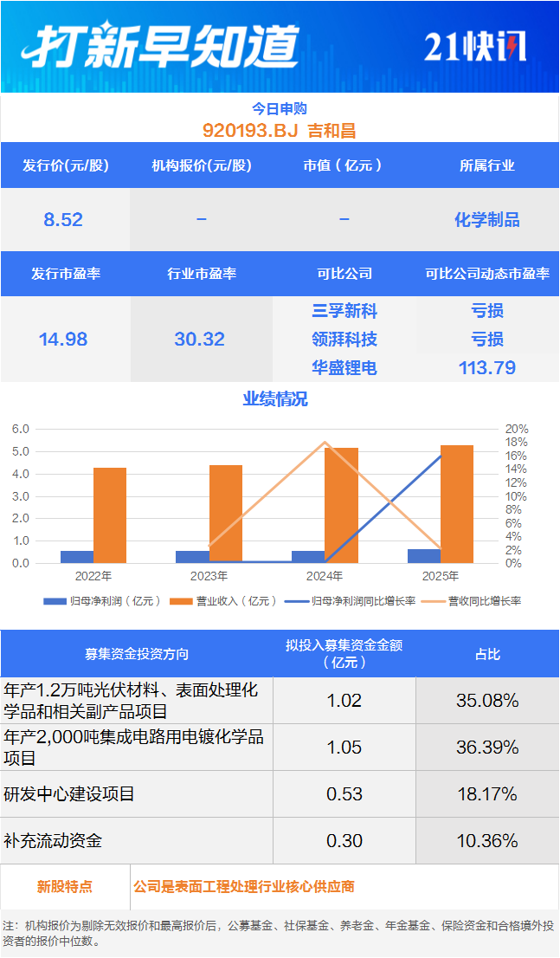Click the issue price value 8.52
The height and width of the screenshot is (958, 560).
click(x=63, y=219)
